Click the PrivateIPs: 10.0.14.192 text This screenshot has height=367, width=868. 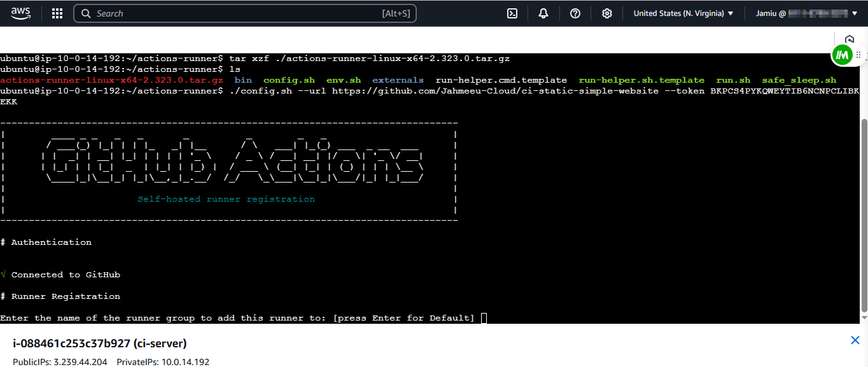tap(163, 362)
